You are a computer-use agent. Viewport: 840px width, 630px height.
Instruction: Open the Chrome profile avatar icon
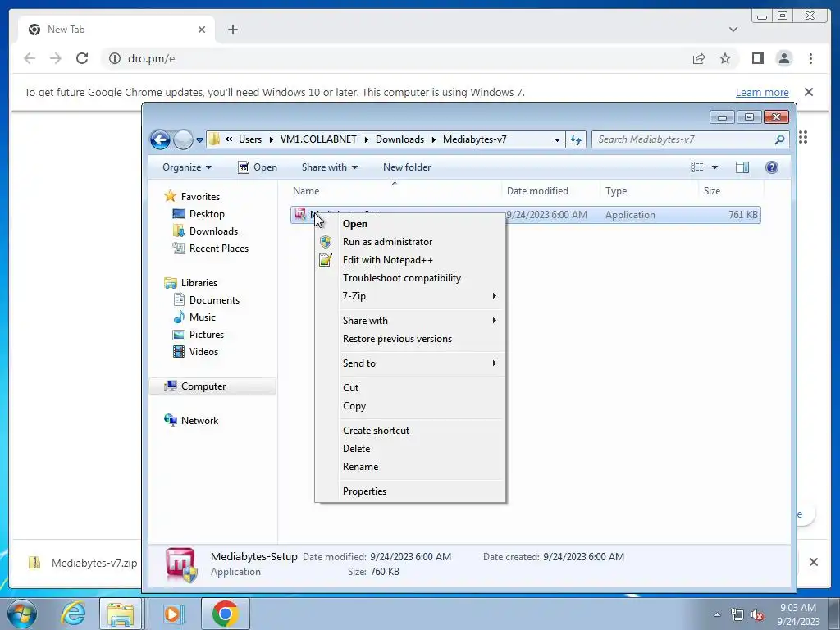click(784, 58)
